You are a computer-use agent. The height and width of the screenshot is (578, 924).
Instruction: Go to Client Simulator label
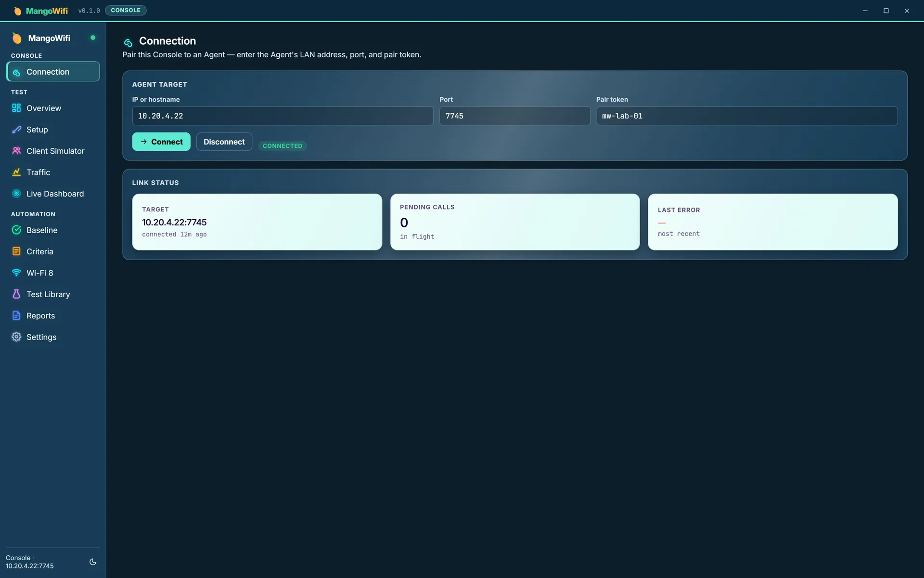tap(55, 151)
